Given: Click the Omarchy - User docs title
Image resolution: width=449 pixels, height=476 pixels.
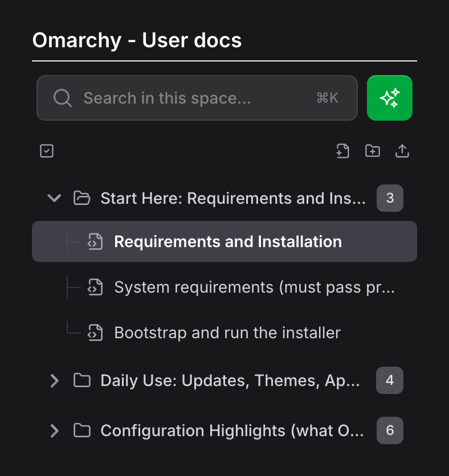Looking at the screenshot, I should (x=137, y=40).
